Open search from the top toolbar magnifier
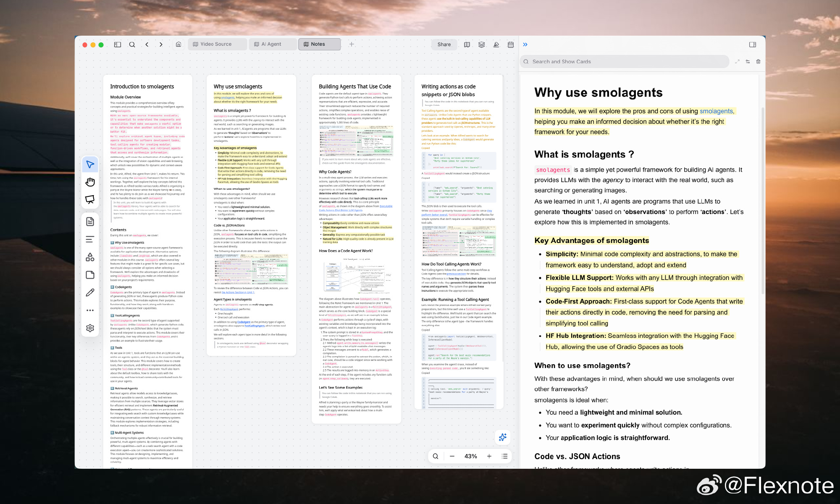Image resolution: width=840 pixels, height=504 pixels. [132, 44]
